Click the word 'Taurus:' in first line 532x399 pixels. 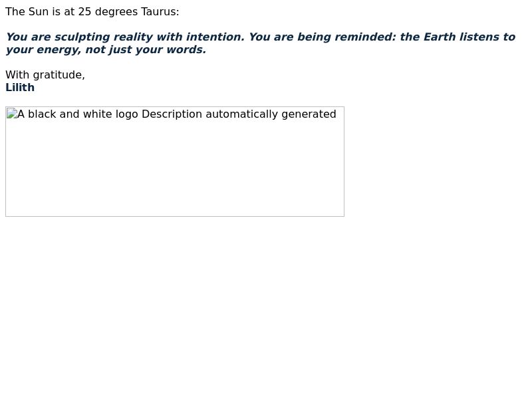click(x=160, y=12)
